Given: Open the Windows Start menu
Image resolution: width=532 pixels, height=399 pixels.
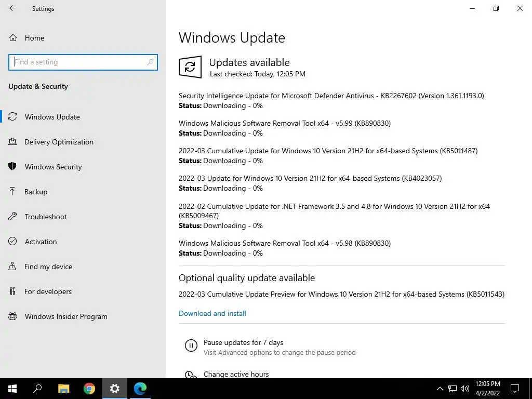Looking at the screenshot, I should pos(12,389).
